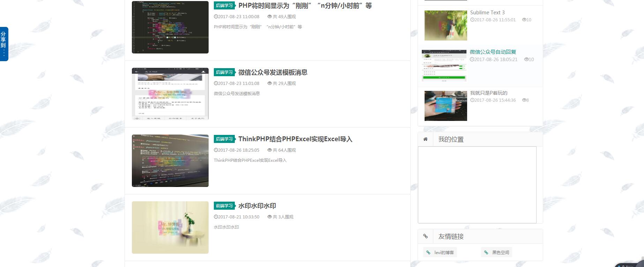Image resolution: width=644 pixels, height=267 pixels.
Task: Visit the 黑色空间 friend link
Action: tap(500, 252)
